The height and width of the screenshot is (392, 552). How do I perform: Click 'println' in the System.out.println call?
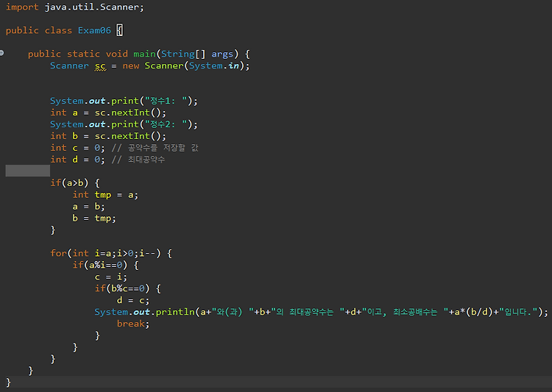[175, 312]
